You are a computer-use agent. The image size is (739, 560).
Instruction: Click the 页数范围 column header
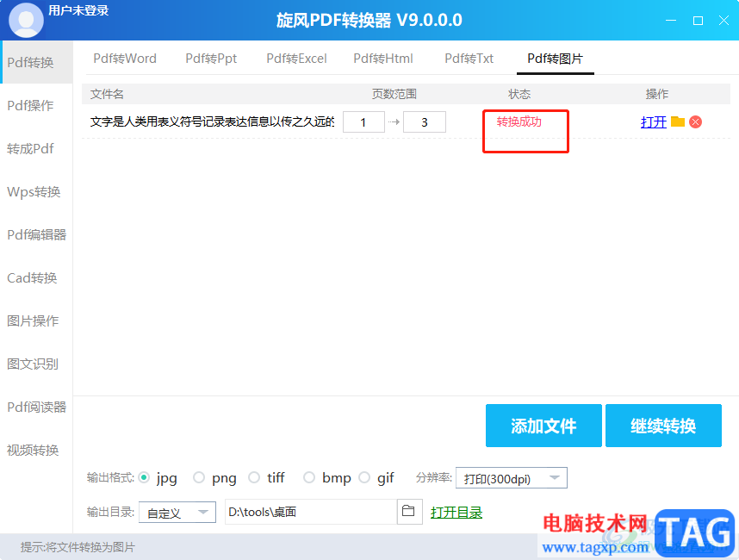[x=394, y=94]
